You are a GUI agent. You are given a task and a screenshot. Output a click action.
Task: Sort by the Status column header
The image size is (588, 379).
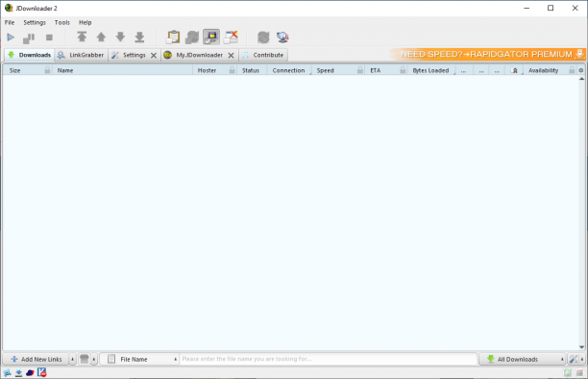click(251, 70)
